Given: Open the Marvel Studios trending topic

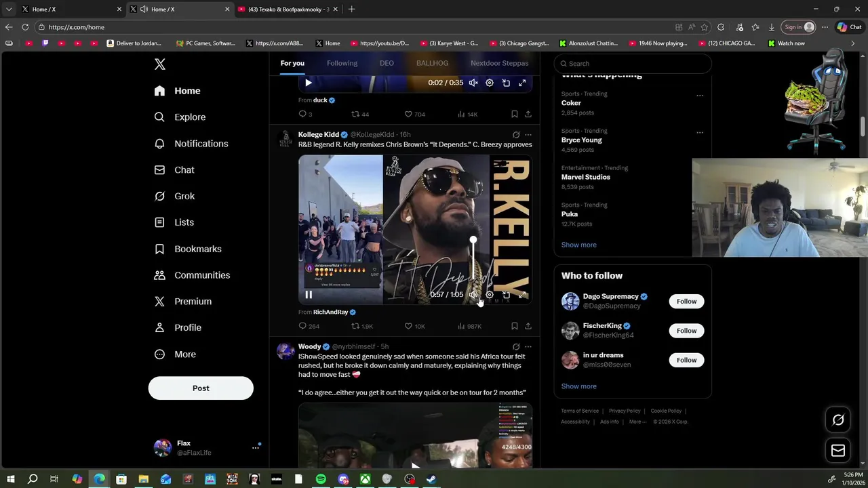Looking at the screenshot, I should 585,177.
